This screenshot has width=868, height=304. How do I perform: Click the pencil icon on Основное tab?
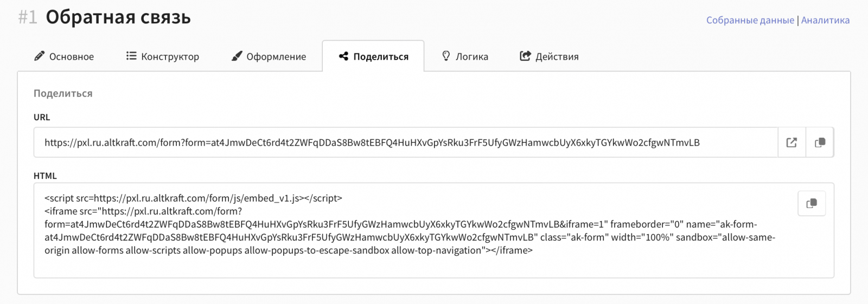pos(39,56)
